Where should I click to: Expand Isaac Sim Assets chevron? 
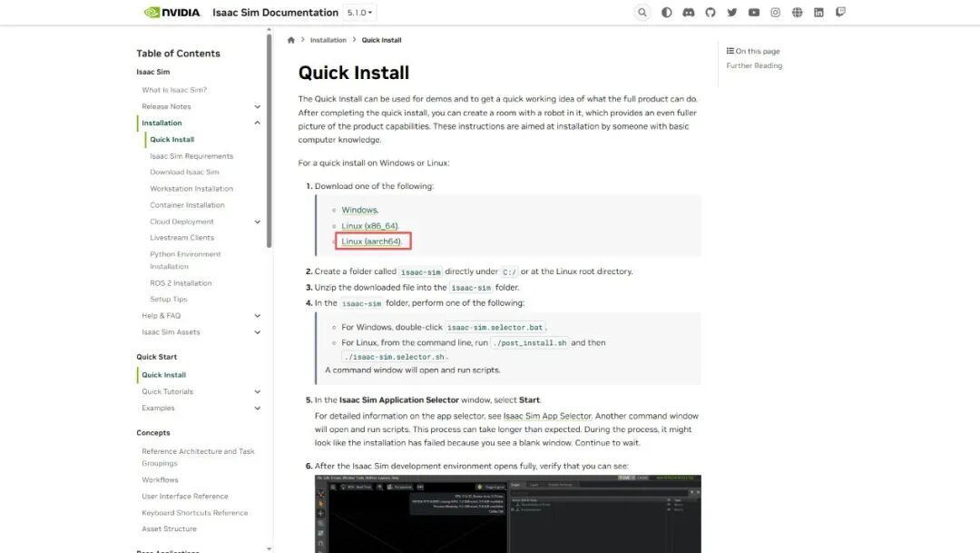tap(257, 333)
